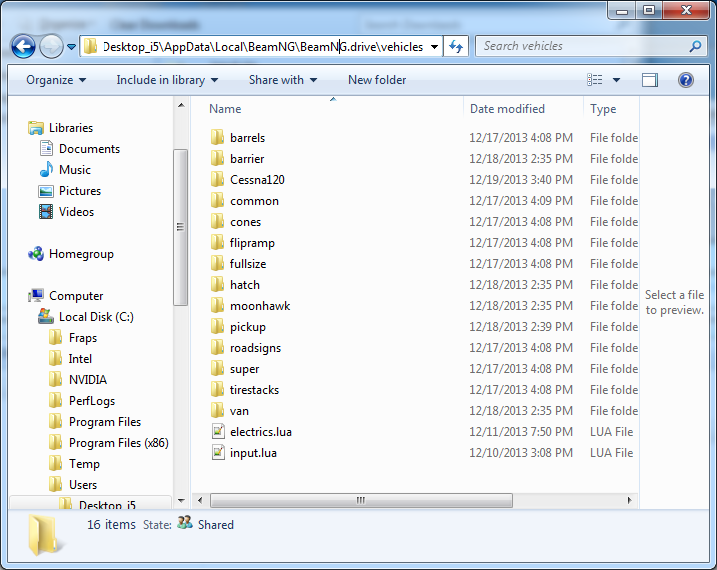Image resolution: width=717 pixels, height=570 pixels.
Task: Click the folder icon in address bar
Action: 91,46
